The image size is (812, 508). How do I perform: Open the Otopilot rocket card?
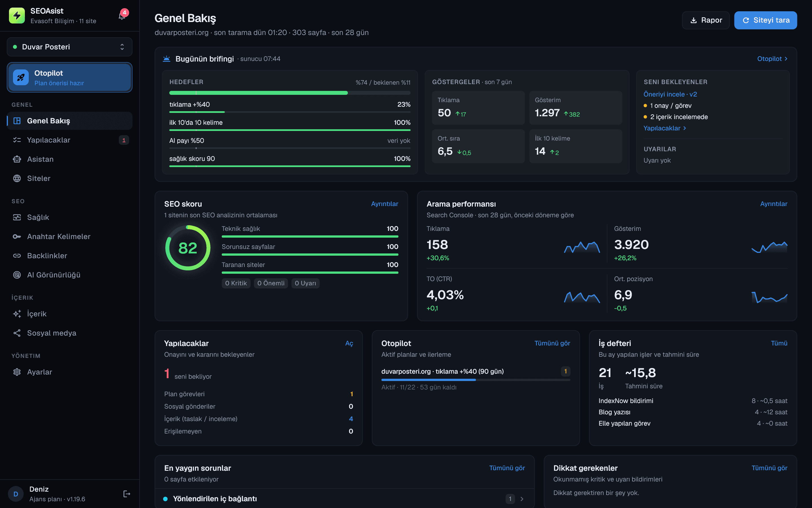point(69,77)
